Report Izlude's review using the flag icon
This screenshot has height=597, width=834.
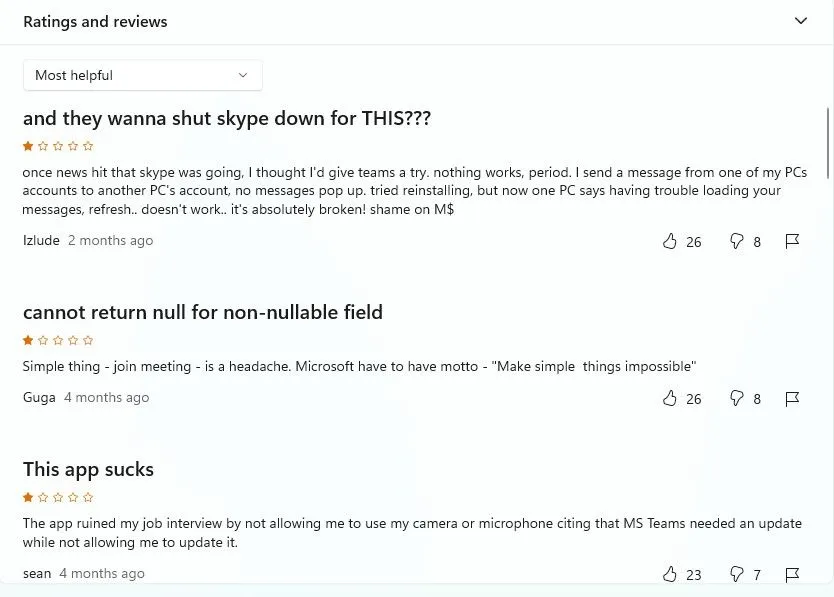(x=792, y=241)
